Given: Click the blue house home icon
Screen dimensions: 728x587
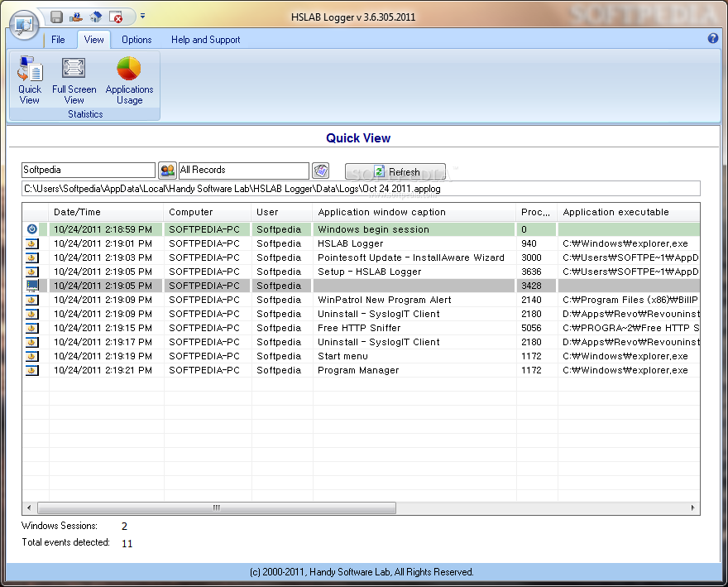Looking at the screenshot, I should tap(95, 17).
